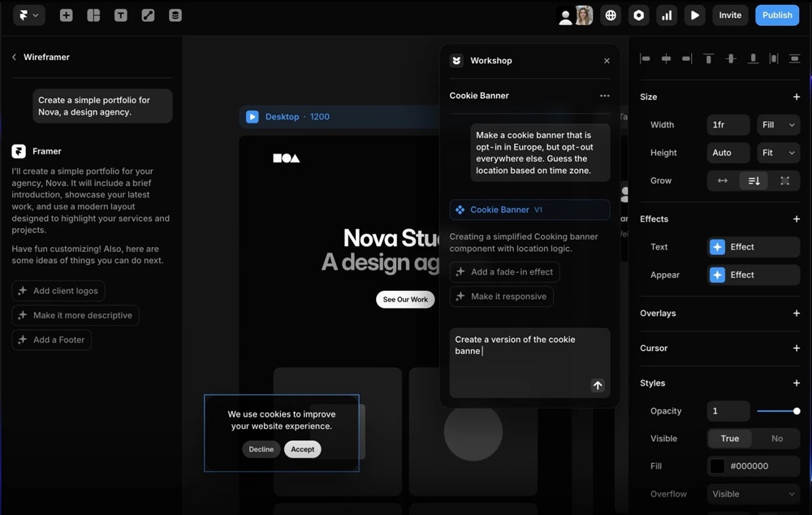The height and width of the screenshot is (515, 812).
Task: Add an overlay via Overlays plus
Action: [x=797, y=314]
